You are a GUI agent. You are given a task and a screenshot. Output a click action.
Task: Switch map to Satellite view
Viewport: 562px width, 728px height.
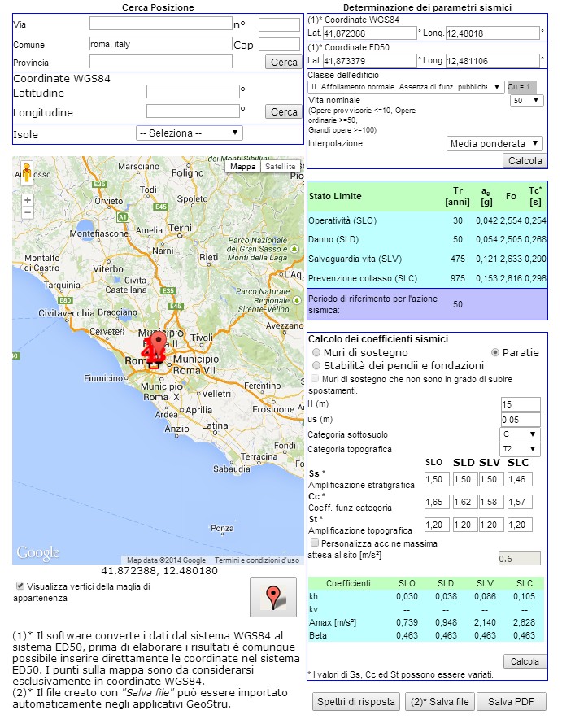(280, 167)
